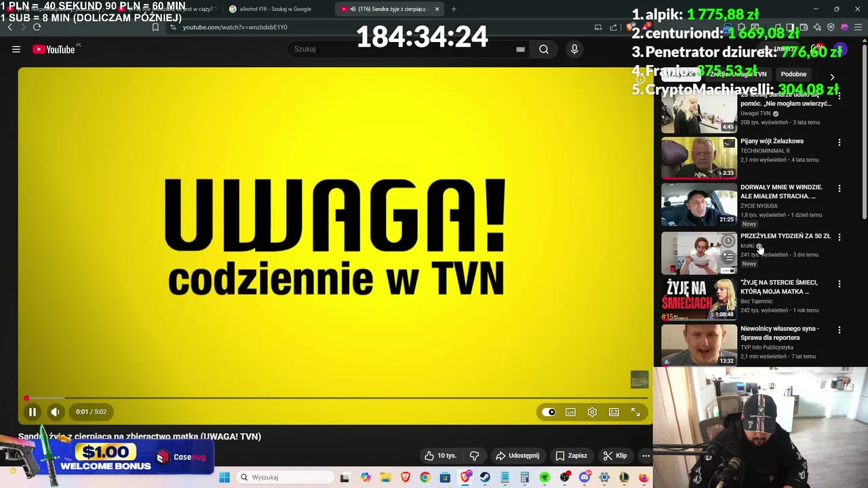
Task: Go back with browser back arrow
Action: click(x=9, y=27)
